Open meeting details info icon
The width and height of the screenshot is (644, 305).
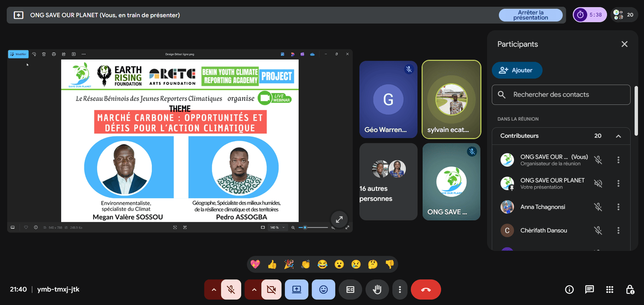[x=569, y=290]
